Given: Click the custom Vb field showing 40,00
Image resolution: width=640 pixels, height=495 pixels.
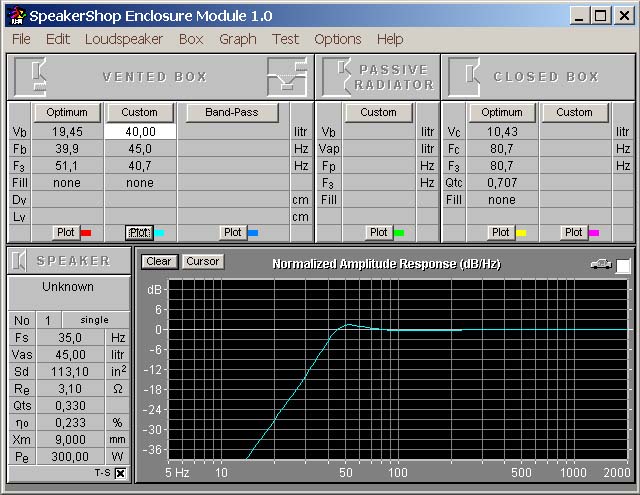Looking at the screenshot, I should 140,132.
